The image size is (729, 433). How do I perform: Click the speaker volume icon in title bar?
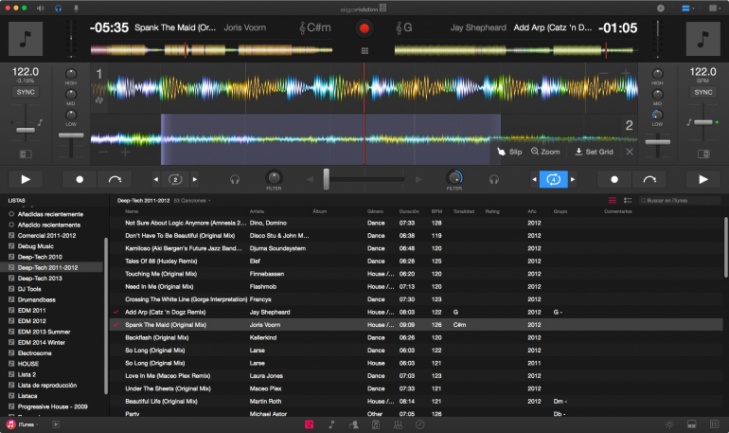40,8
